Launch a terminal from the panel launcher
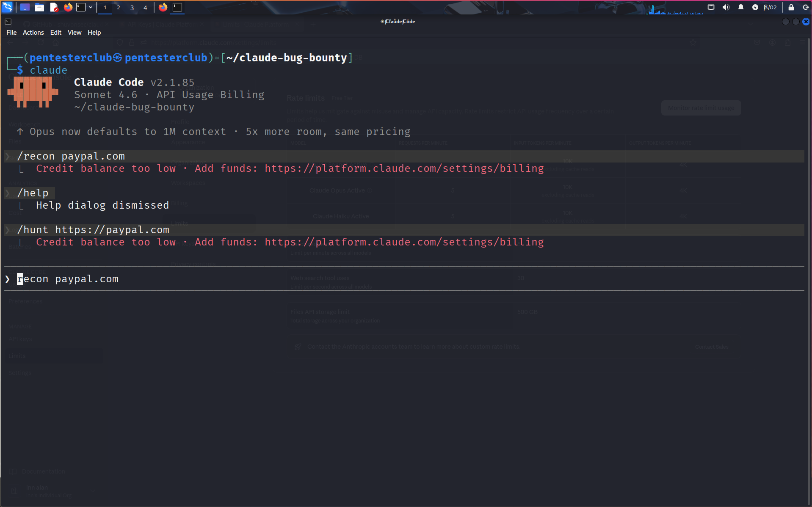This screenshot has height=507, width=812. (81, 7)
